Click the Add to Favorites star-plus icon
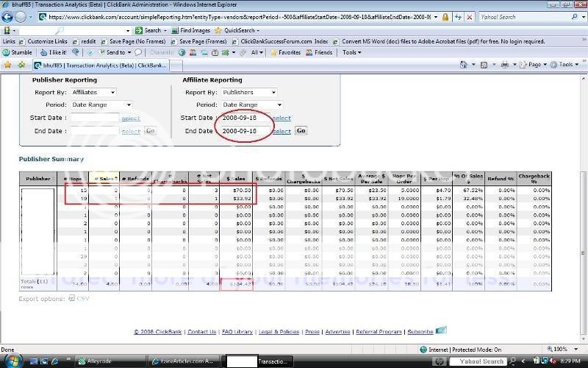Viewport: 588px width, 368px height. tap(21, 65)
